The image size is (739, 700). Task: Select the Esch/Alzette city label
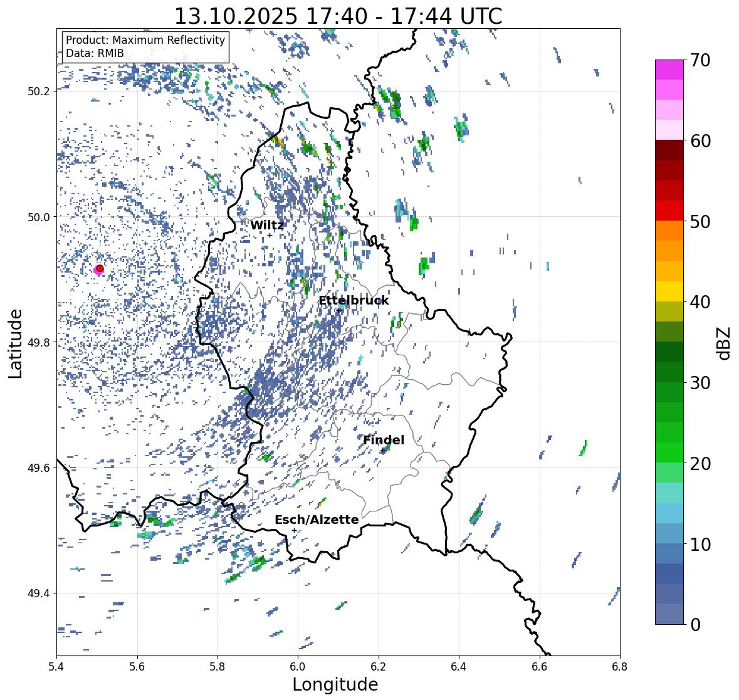click(317, 520)
